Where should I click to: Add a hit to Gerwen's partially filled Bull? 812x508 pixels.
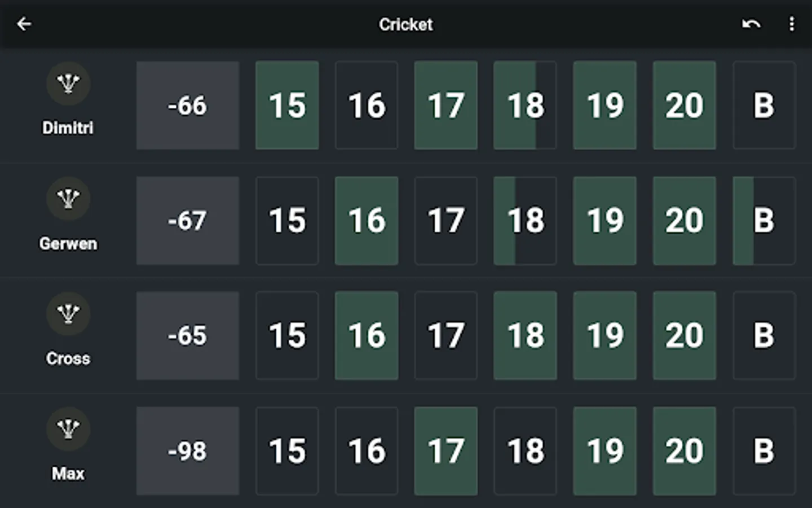[764, 221]
